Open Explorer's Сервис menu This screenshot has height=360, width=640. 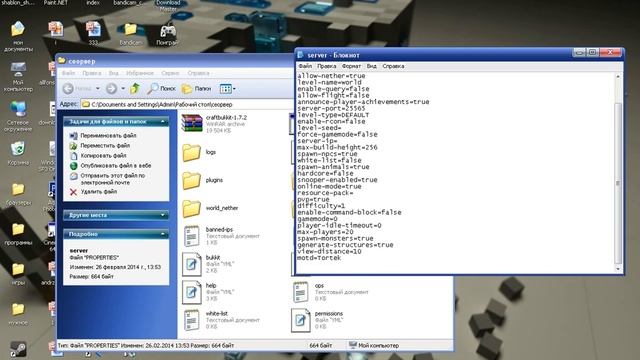coord(170,73)
